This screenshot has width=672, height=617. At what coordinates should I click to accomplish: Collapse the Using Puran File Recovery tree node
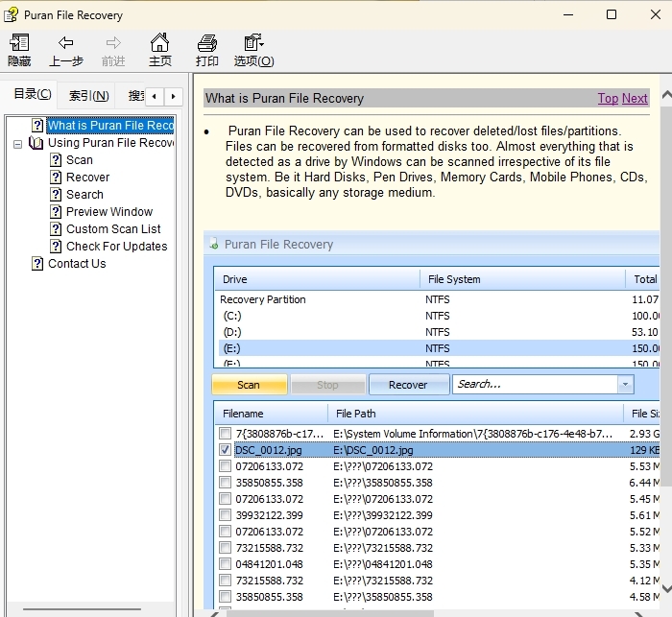pyautogui.click(x=17, y=144)
